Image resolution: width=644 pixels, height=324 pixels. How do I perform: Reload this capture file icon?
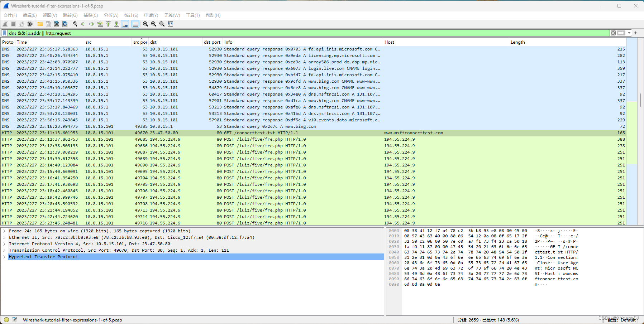tap(65, 24)
